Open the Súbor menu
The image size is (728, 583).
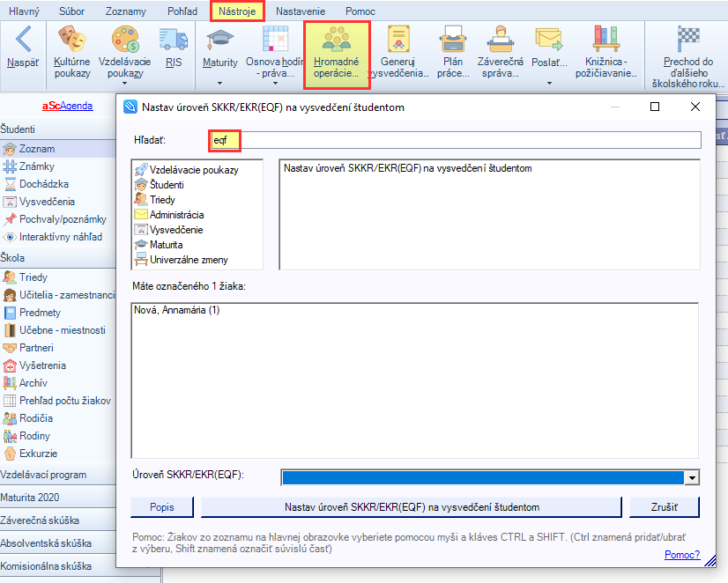(x=71, y=11)
